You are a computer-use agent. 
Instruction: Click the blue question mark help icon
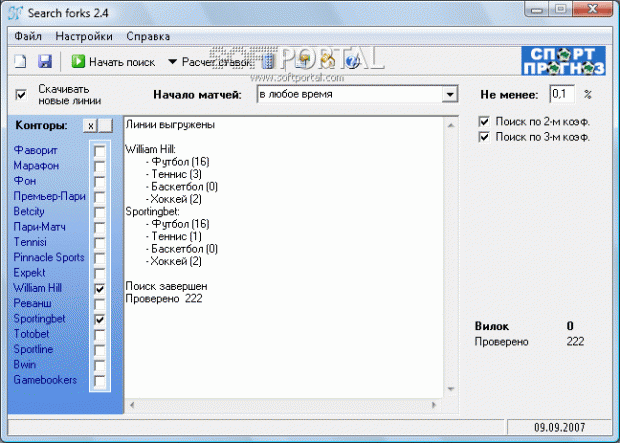coord(353,62)
